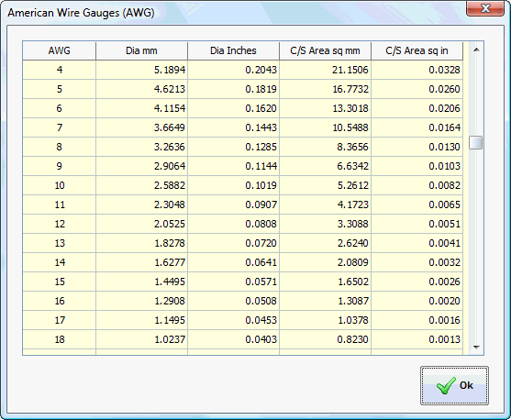This screenshot has width=511, height=420.
Task: Select inches value 0.1620
Action: coord(233,108)
